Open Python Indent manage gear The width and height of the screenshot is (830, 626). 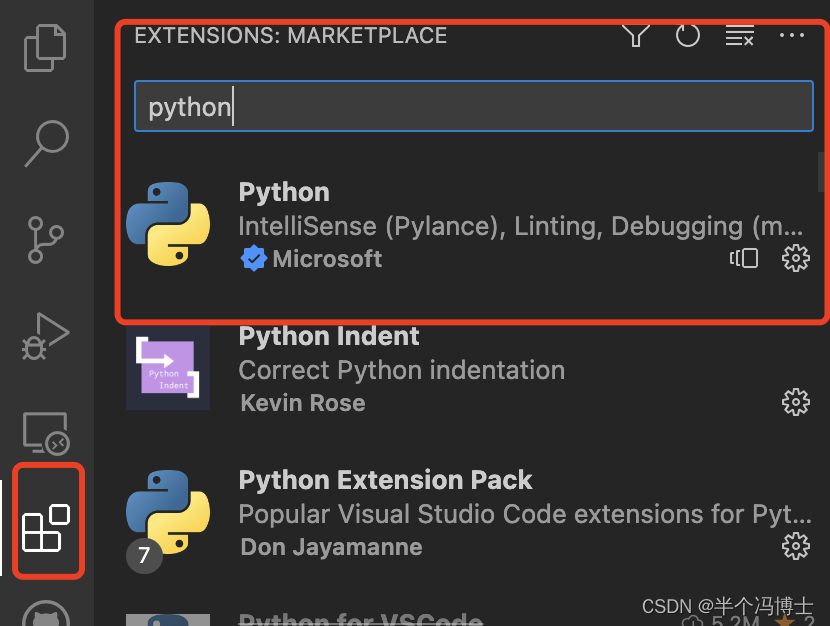pos(796,402)
